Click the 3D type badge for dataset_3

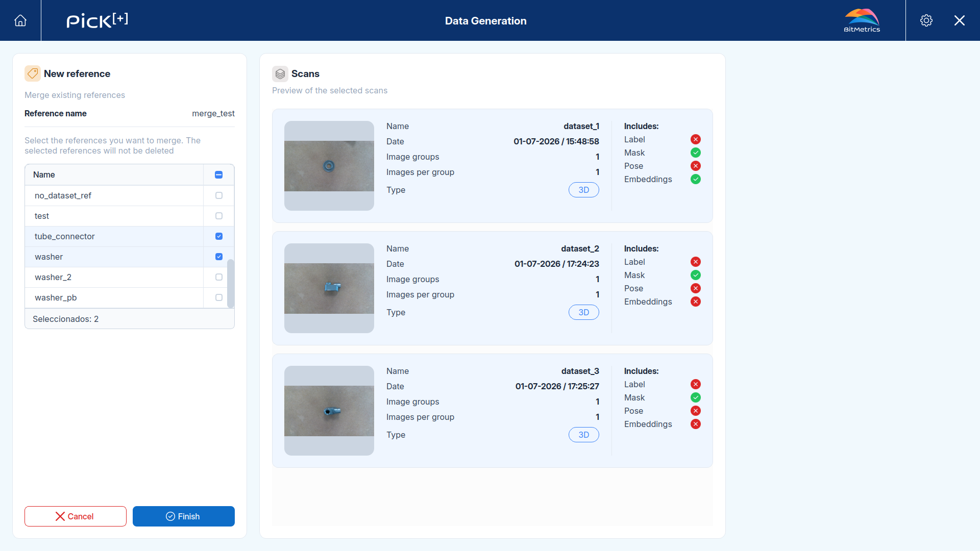pyautogui.click(x=584, y=435)
